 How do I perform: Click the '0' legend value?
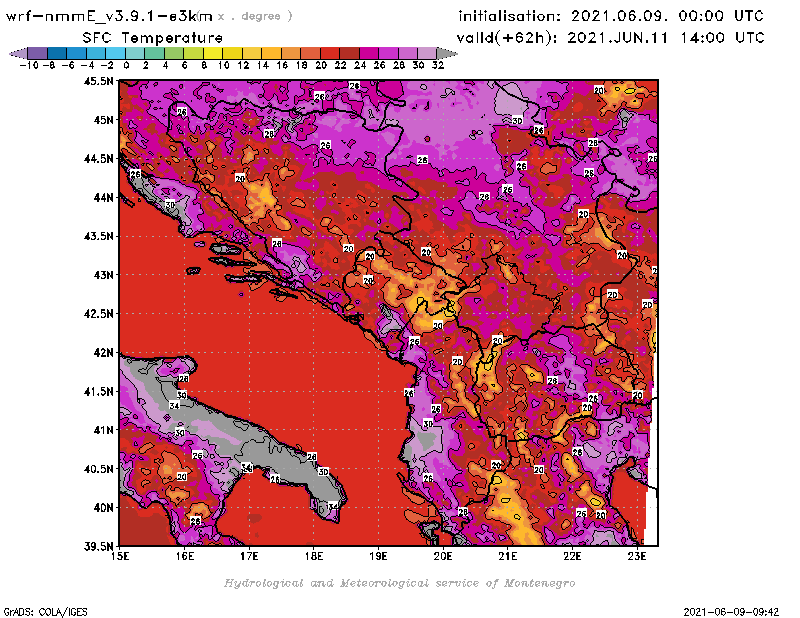click(126, 65)
